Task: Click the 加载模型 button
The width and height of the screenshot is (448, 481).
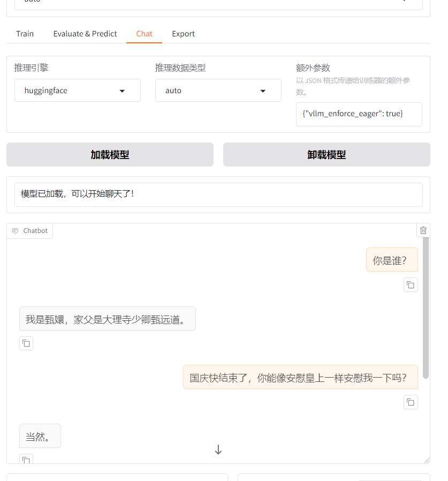Action: coord(110,155)
